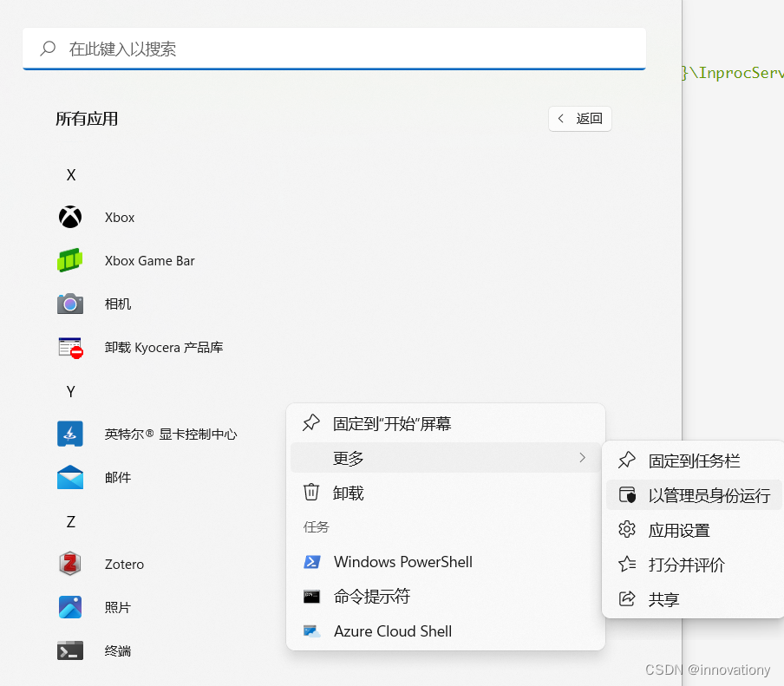Click the 终端 app label
Viewport: 784px width, 686px height.
click(118, 651)
